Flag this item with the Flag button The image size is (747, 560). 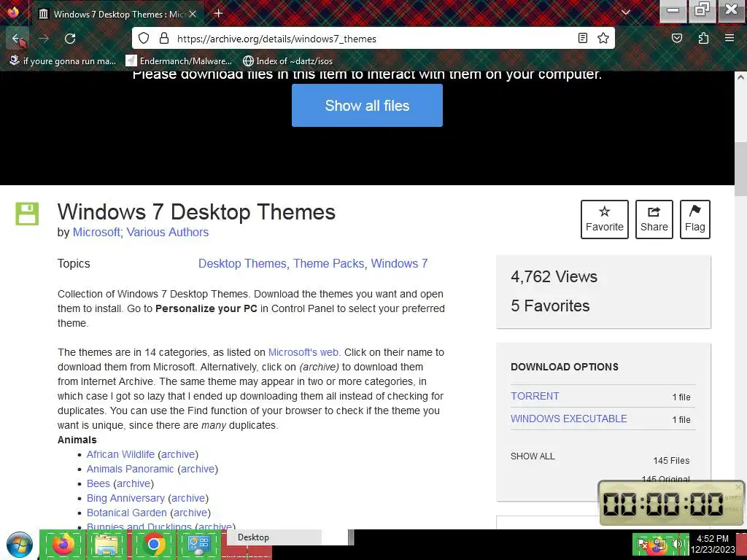point(695,219)
